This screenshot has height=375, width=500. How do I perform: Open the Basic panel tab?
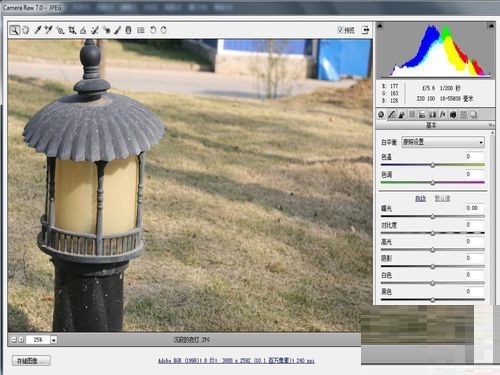pos(381,115)
